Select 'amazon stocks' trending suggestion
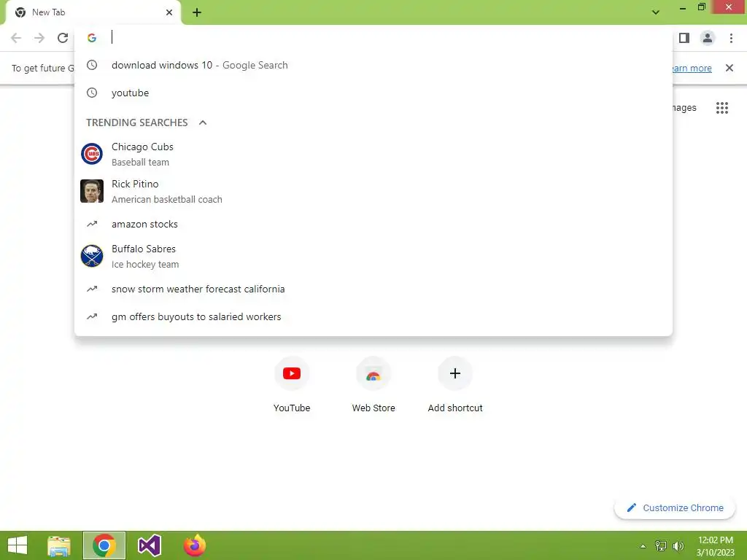 tap(373, 225)
